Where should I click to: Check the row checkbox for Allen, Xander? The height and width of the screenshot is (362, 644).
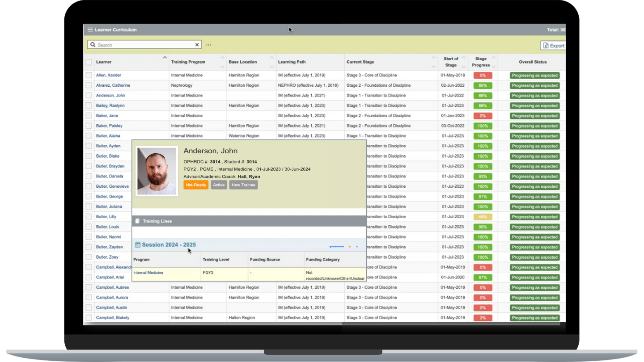[89, 75]
